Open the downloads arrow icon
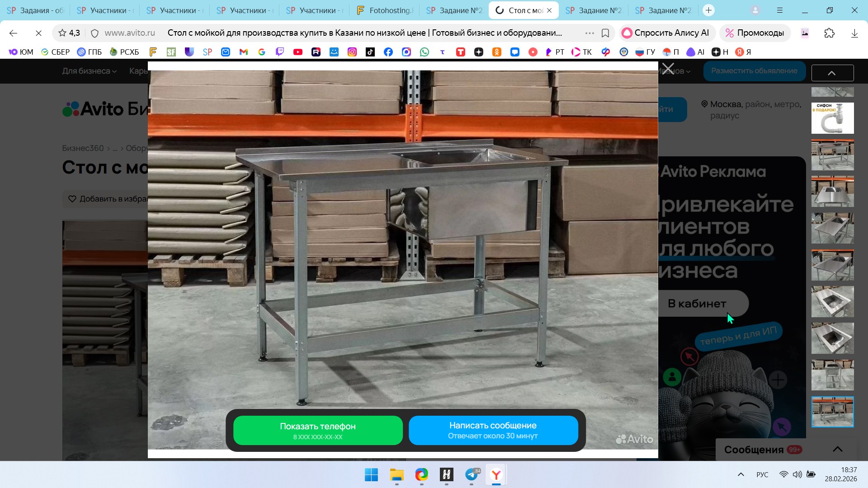 (854, 33)
